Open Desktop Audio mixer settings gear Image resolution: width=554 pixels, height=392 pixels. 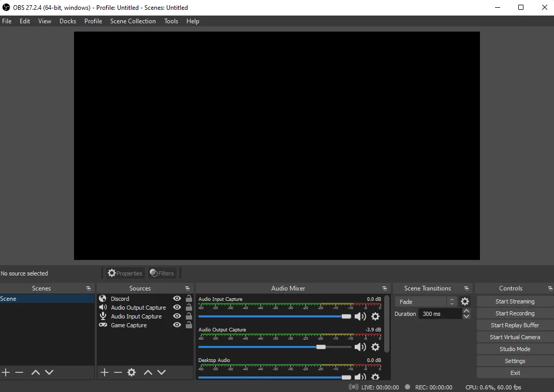(x=375, y=376)
